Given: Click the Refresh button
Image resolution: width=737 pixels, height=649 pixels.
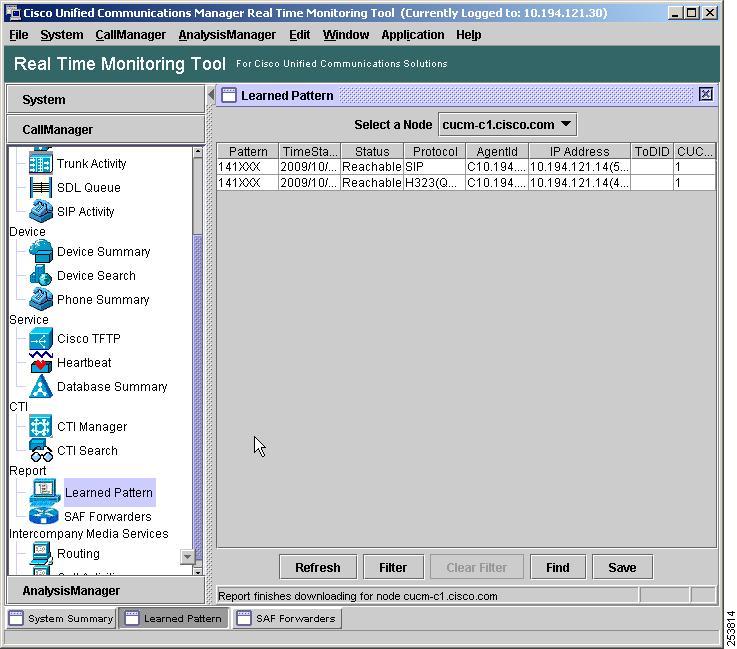Looking at the screenshot, I should (x=318, y=567).
